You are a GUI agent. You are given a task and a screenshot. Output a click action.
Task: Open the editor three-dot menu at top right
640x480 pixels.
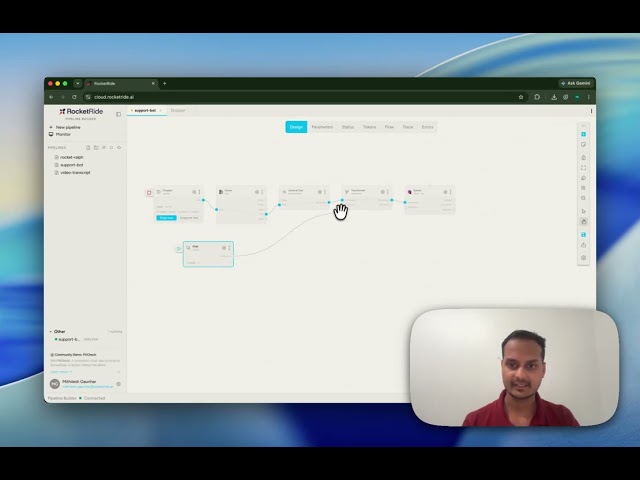[x=591, y=111]
